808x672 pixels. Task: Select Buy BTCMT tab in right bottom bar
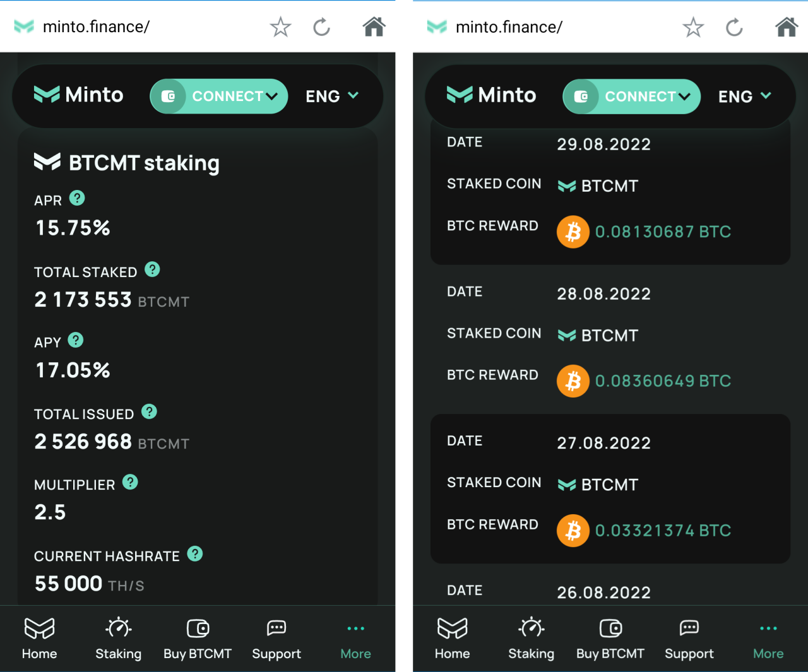(610, 638)
